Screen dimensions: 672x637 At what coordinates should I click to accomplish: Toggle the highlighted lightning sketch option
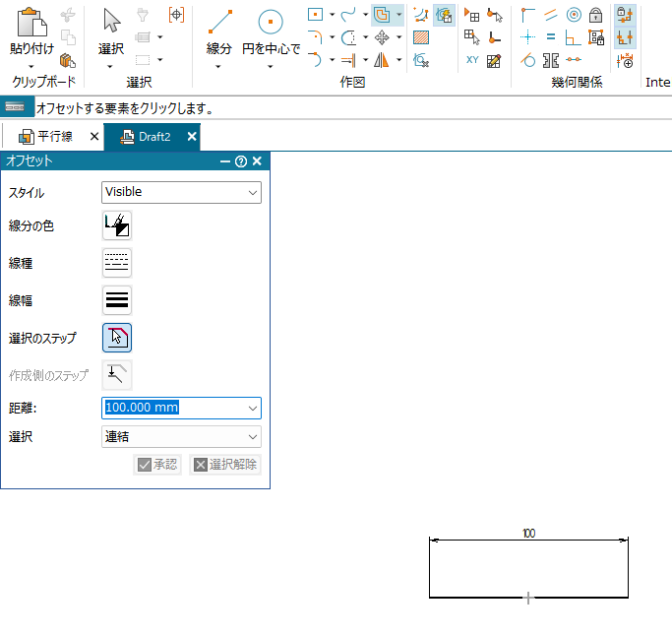(444, 16)
